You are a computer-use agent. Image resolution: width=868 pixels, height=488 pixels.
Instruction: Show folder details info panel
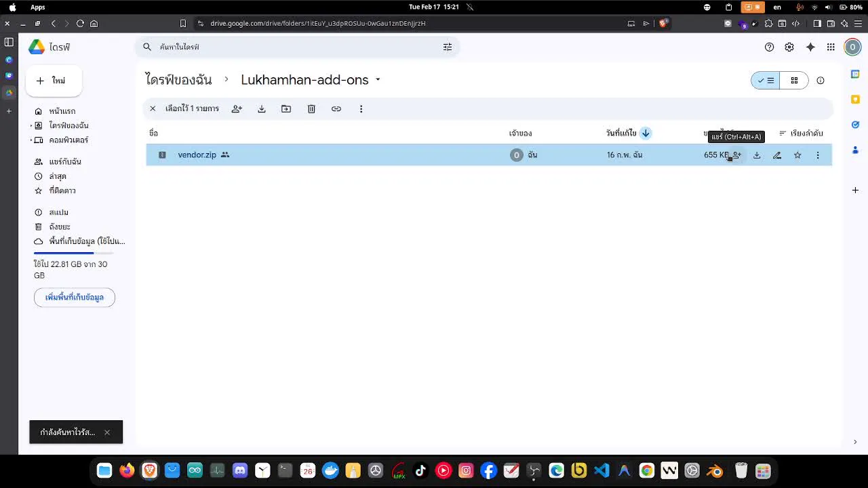tap(821, 81)
